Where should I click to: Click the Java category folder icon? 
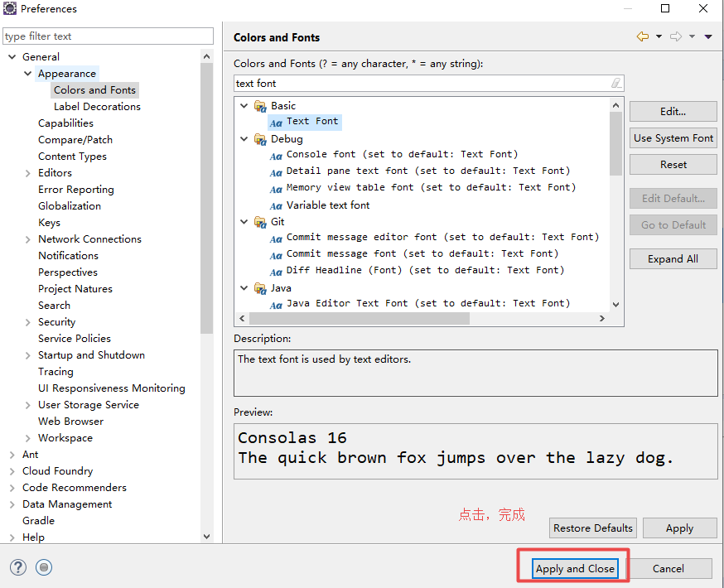coord(260,288)
